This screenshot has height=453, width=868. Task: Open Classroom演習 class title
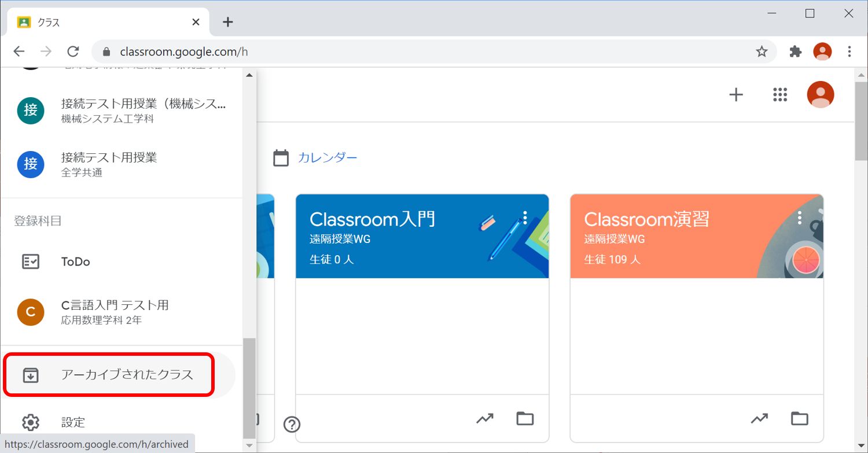[647, 219]
